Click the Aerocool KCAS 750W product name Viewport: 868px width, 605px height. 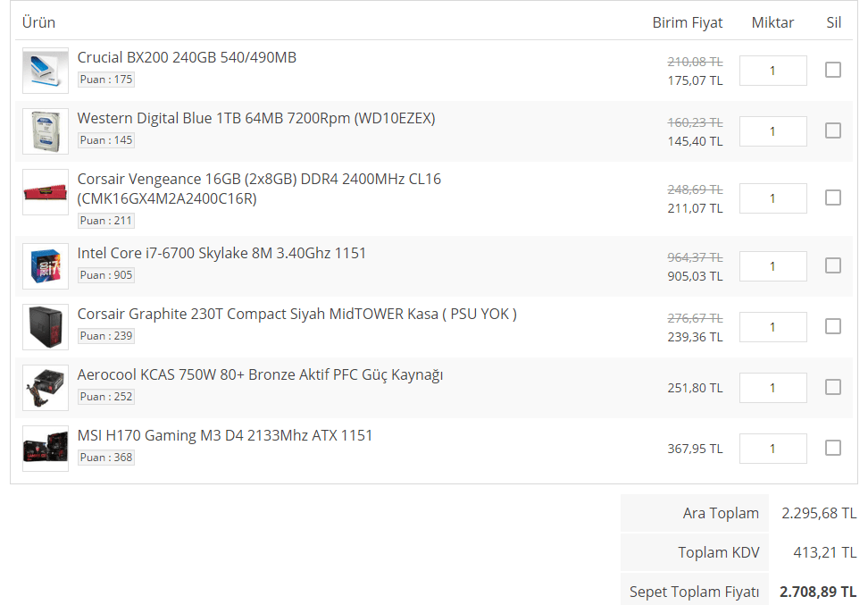(260, 374)
